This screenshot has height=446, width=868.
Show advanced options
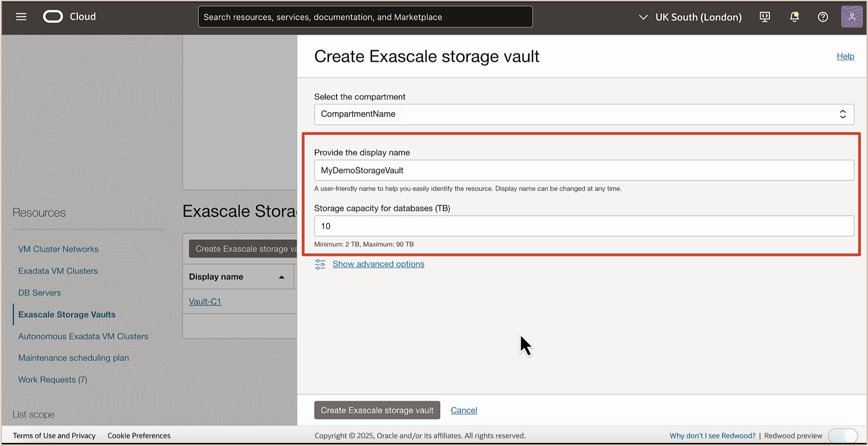point(378,264)
